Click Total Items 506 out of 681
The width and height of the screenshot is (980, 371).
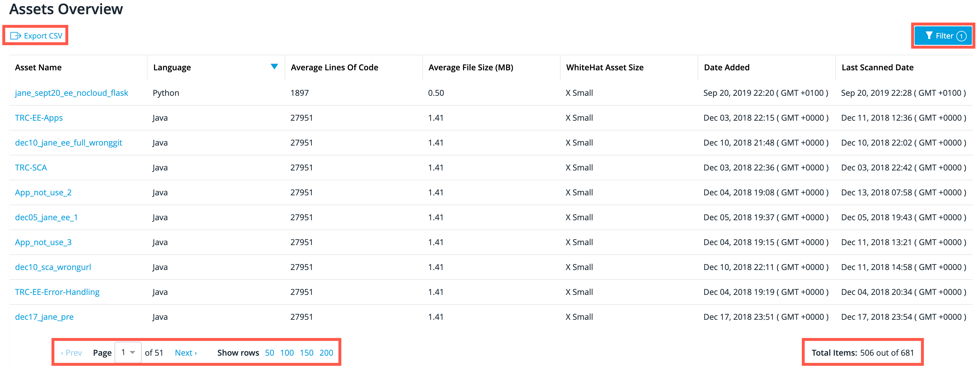[x=863, y=353]
